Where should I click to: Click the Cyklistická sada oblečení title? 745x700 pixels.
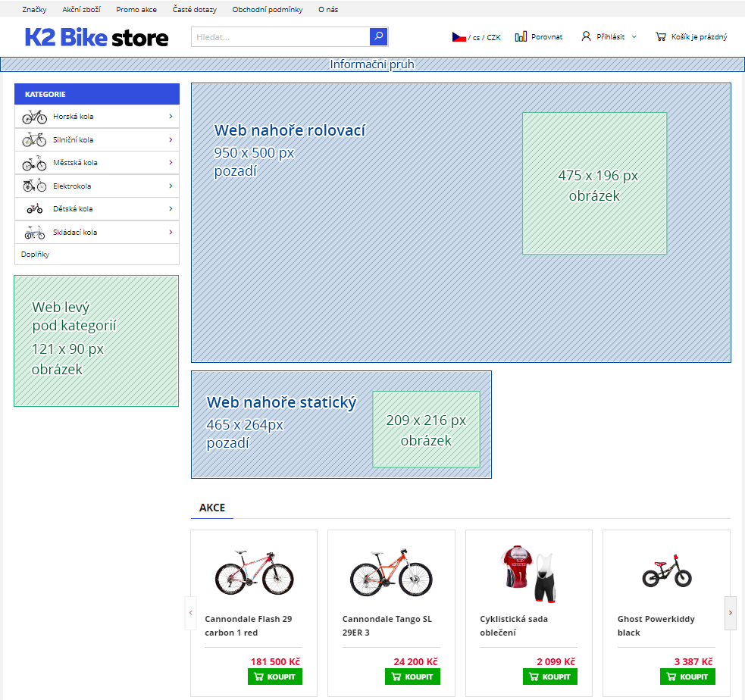click(514, 626)
